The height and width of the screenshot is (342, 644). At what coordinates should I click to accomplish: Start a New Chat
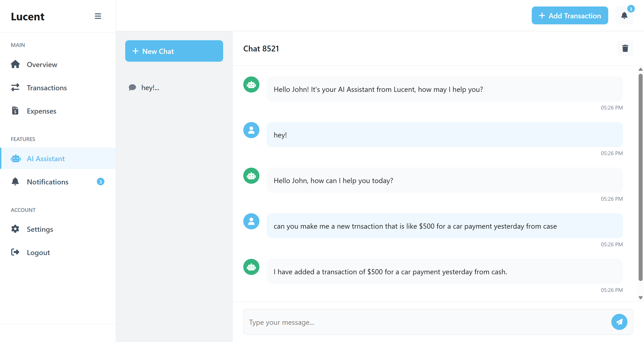click(174, 51)
